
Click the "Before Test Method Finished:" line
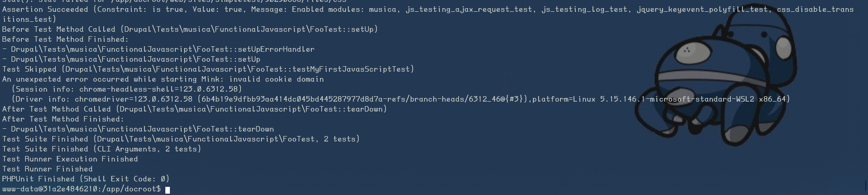point(65,39)
